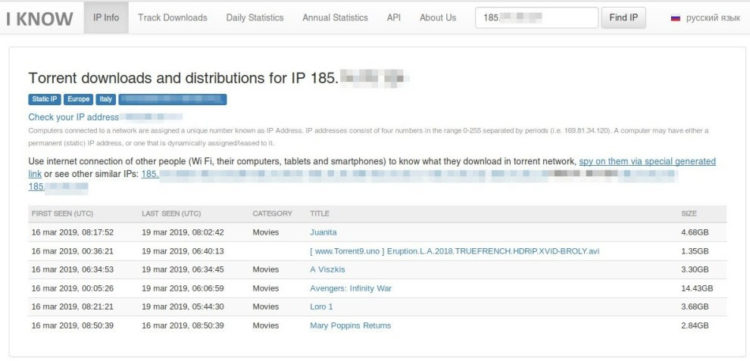
Task: Open the I KNOW site logo
Action: click(39, 19)
